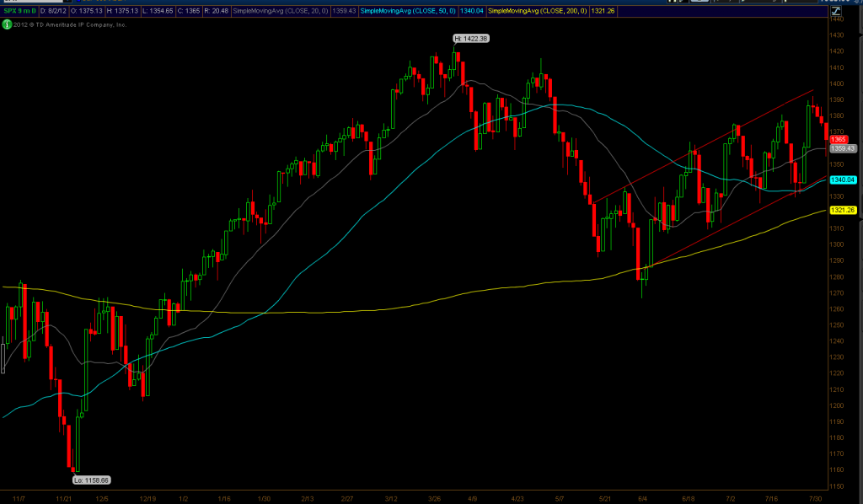Click the gray 1359.43 price axis tag

[x=843, y=148]
